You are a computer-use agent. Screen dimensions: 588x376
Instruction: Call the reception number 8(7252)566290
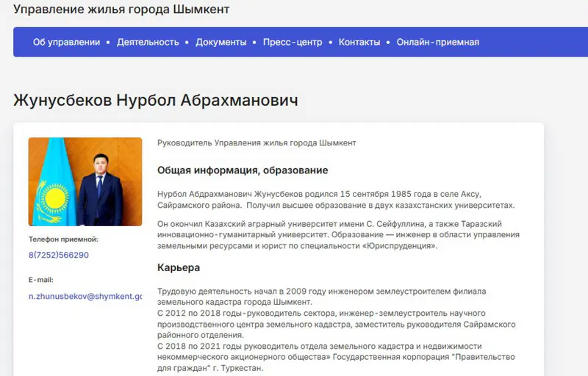(x=59, y=255)
